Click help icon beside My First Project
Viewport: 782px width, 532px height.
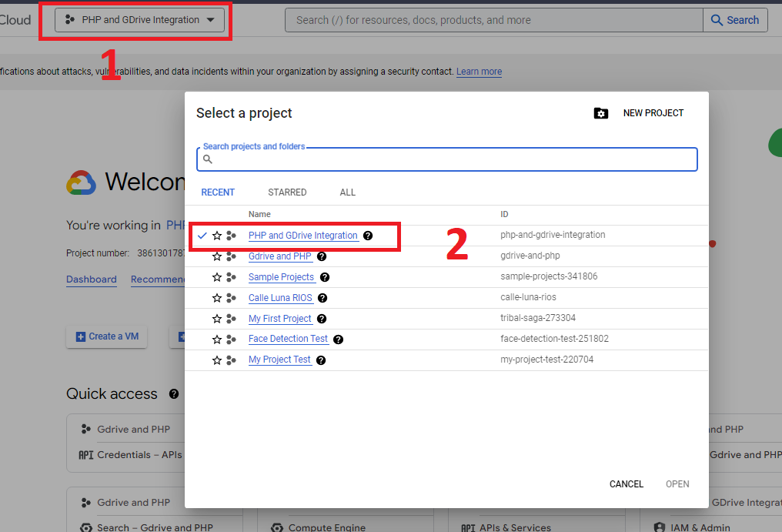tap(322, 319)
